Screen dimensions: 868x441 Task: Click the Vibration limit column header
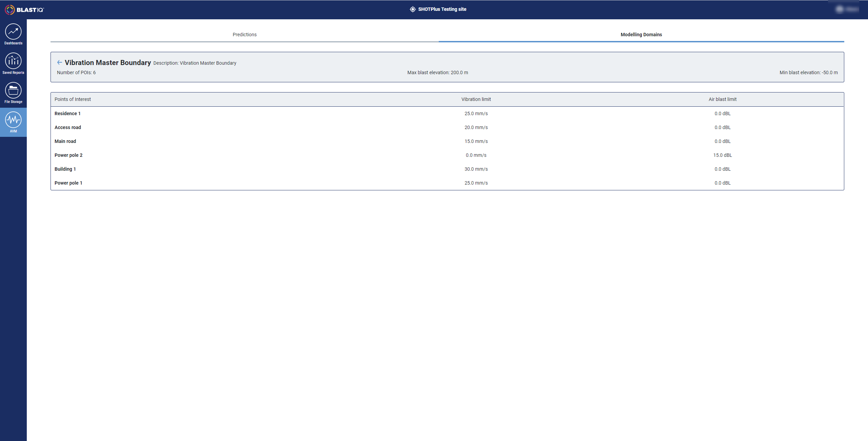click(x=476, y=99)
